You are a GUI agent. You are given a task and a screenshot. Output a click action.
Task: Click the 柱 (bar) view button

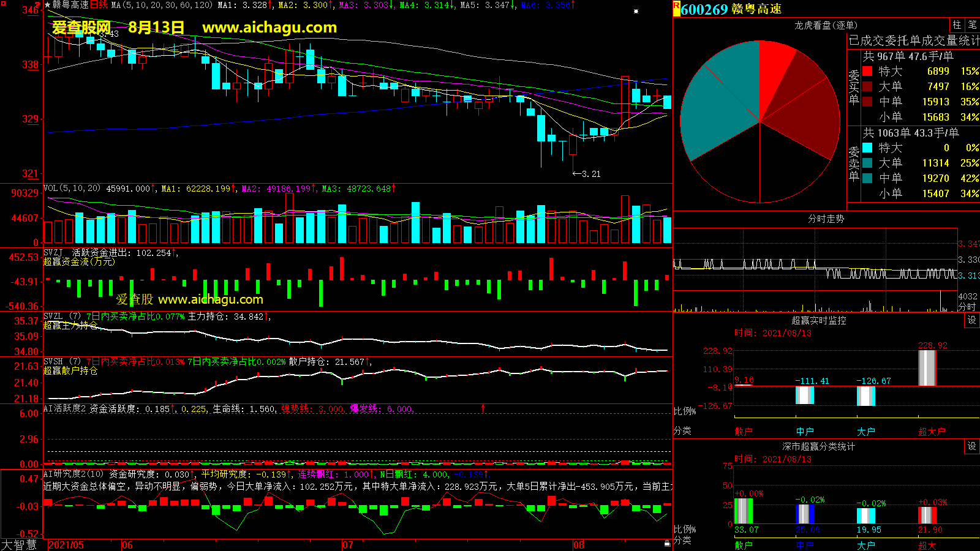tap(957, 25)
